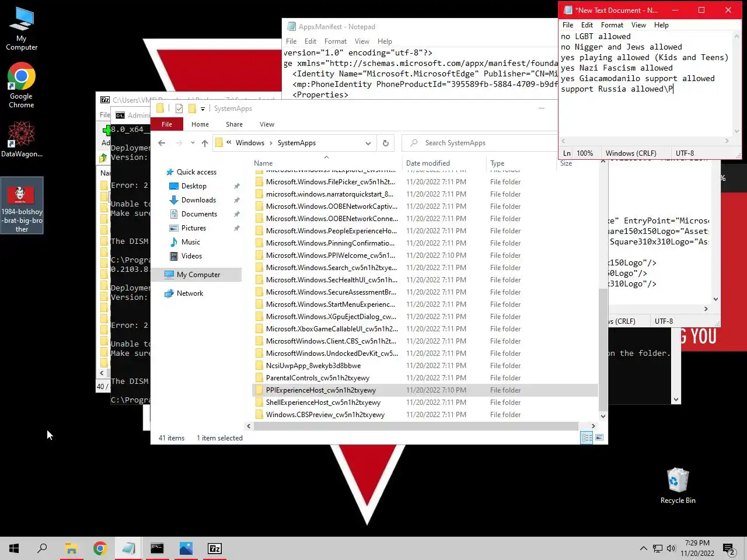
Task: Open Format menu in New Text Document Notepad
Action: click(612, 25)
